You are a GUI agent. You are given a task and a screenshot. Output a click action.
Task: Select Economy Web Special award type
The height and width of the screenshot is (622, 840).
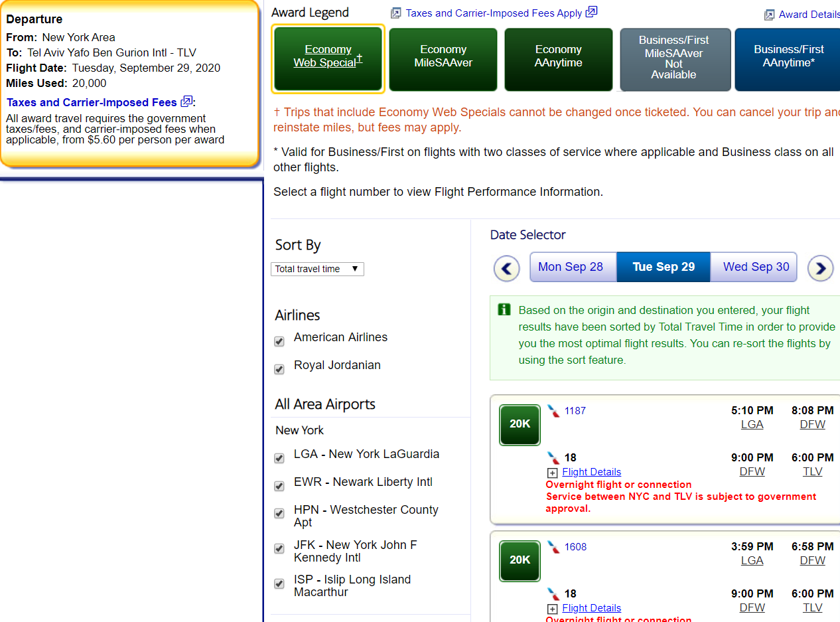click(328, 59)
